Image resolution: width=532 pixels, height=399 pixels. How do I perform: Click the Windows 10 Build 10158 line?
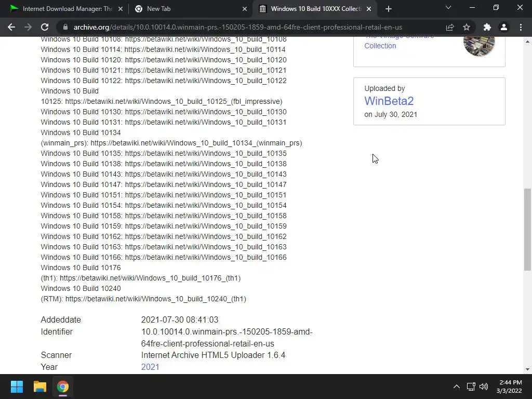(x=164, y=216)
